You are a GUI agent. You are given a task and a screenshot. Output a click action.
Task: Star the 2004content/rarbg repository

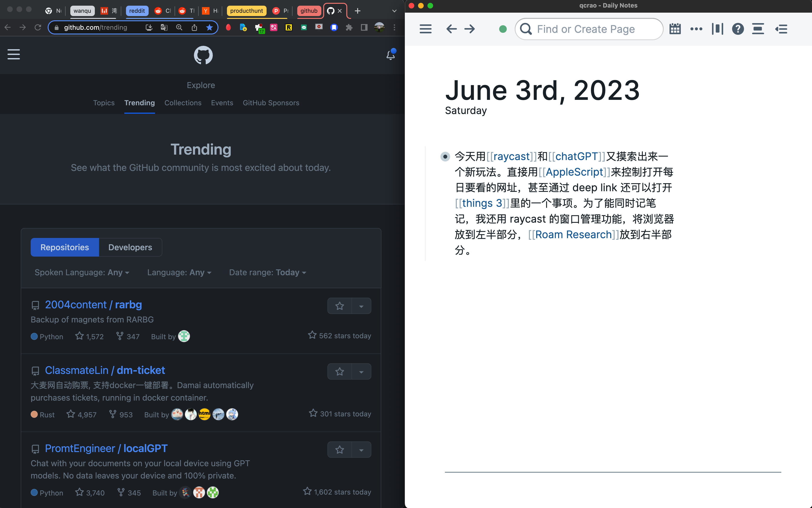pos(340,306)
